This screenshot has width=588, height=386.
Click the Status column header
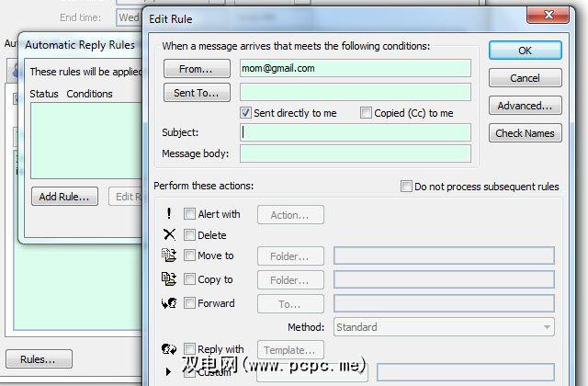pos(44,94)
